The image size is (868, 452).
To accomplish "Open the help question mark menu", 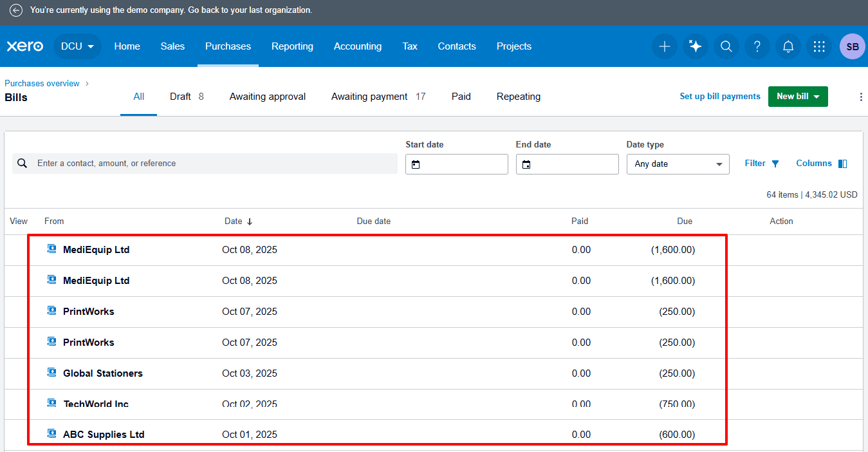I will [x=757, y=46].
